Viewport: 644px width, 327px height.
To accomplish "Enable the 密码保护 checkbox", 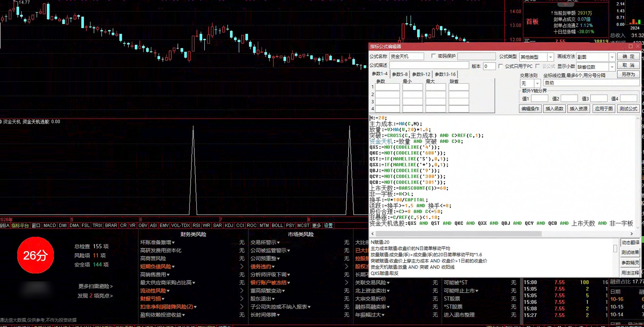I will (434, 56).
